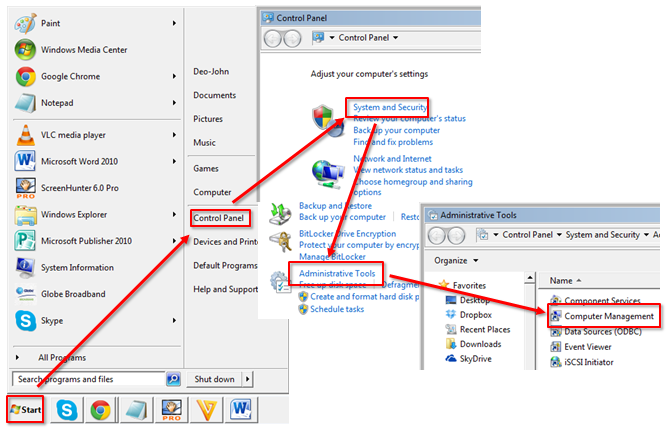Expand Windows Explorer jump list arrow

174,214
